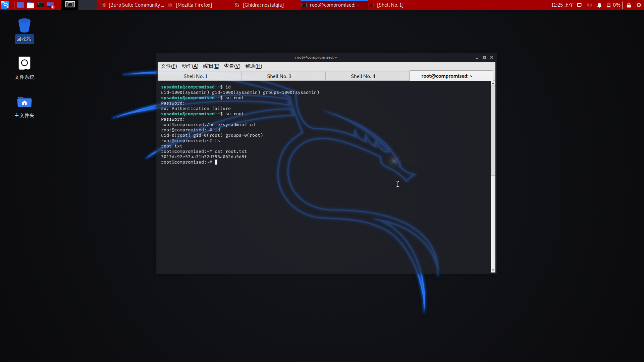Open the 帮助(H) menu
Viewport: 644px width, 362px height.
coord(254,66)
